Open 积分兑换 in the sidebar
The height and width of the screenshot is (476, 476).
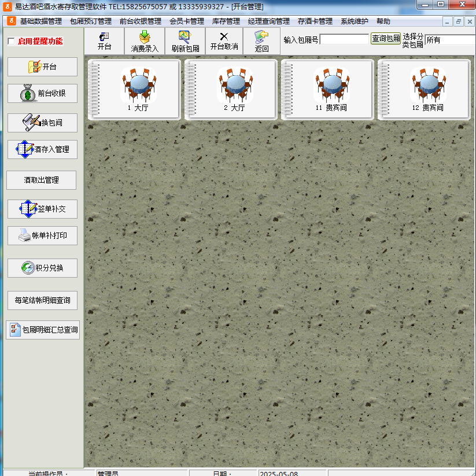[x=42, y=268]
